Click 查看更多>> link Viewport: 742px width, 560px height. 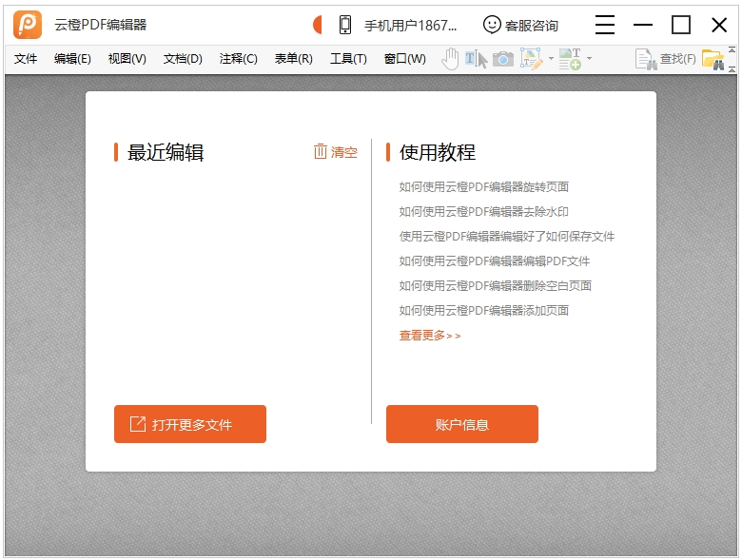(430, 336)
